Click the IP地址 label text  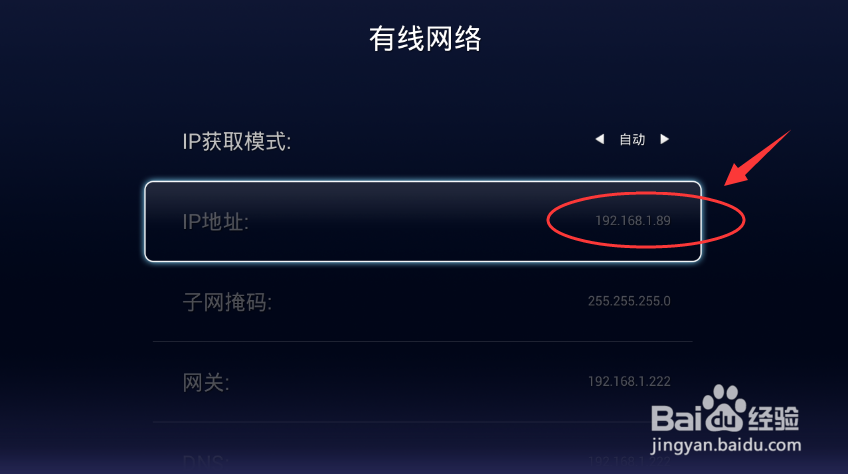215,222
